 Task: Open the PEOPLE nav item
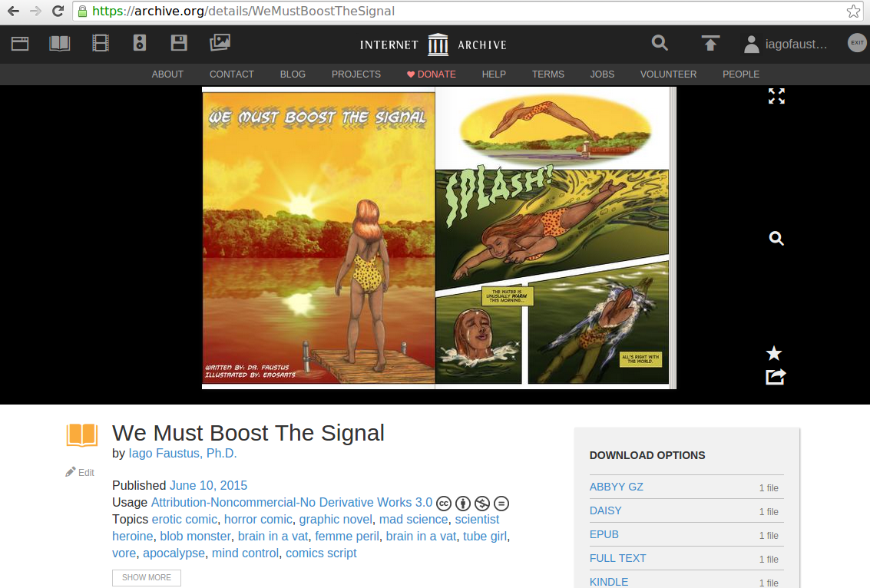tap(741, 74)
